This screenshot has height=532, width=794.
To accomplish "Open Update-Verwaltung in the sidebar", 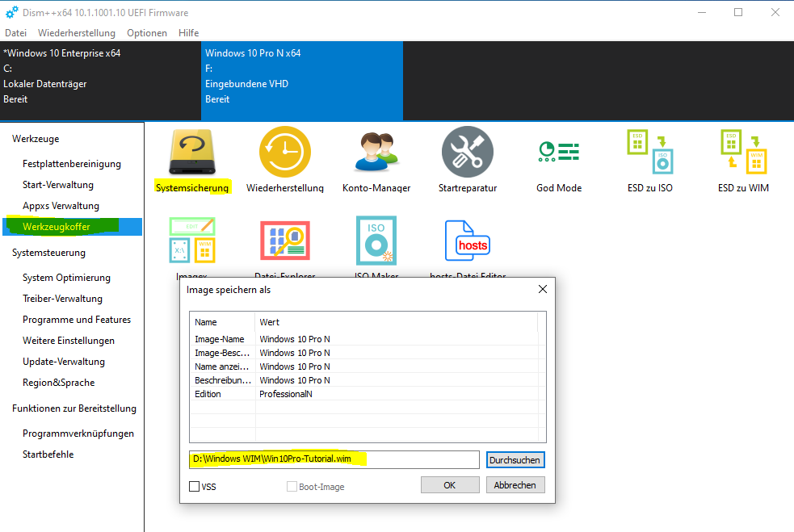I will (x=64, y=362).
